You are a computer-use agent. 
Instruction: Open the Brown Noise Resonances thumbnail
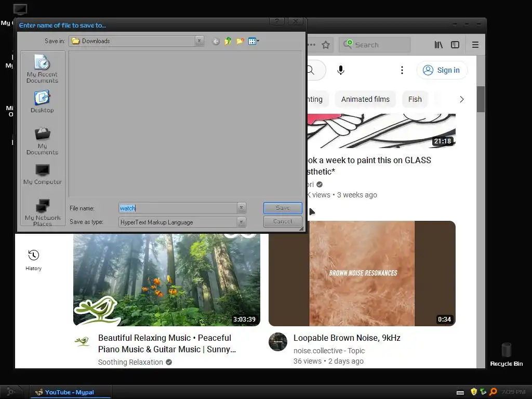click(x=362, y=273)
